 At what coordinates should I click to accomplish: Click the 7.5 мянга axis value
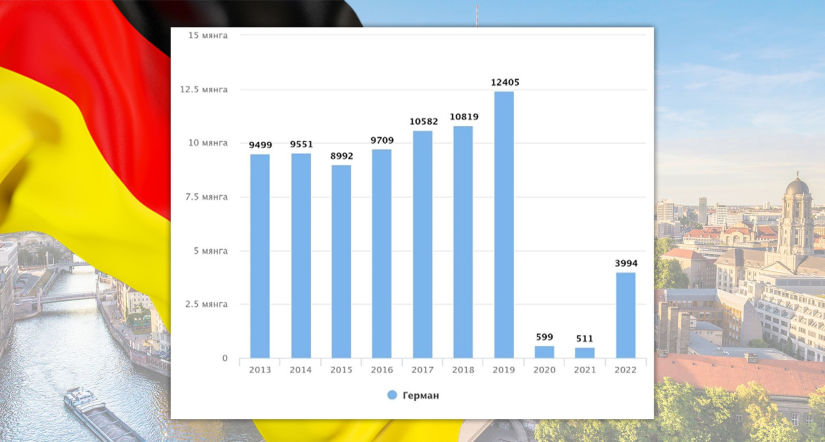point(206,197)
